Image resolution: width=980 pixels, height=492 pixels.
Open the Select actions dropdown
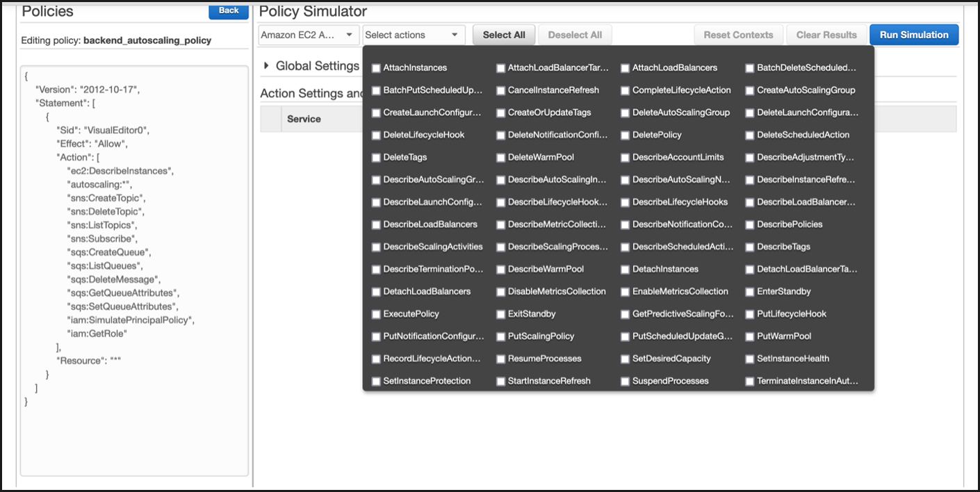[x=414, y=35]
